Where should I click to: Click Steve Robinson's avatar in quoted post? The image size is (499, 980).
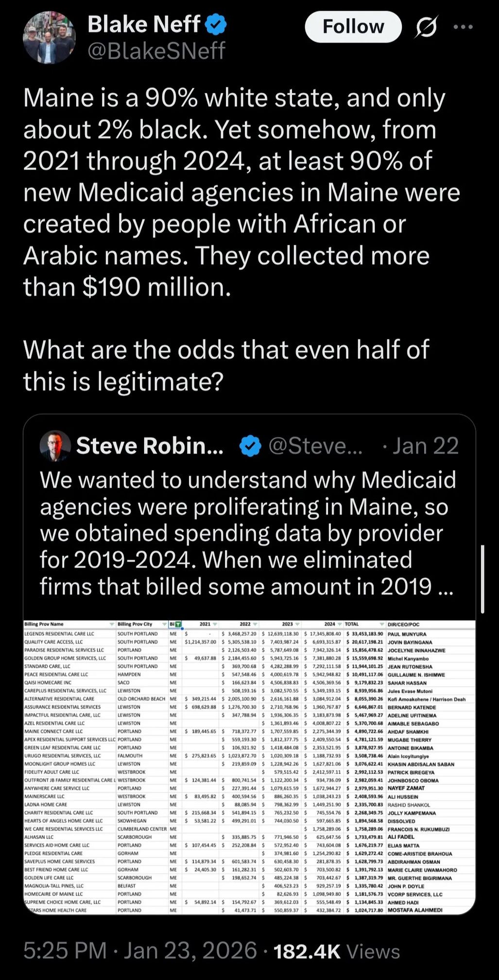coord(55,446)
